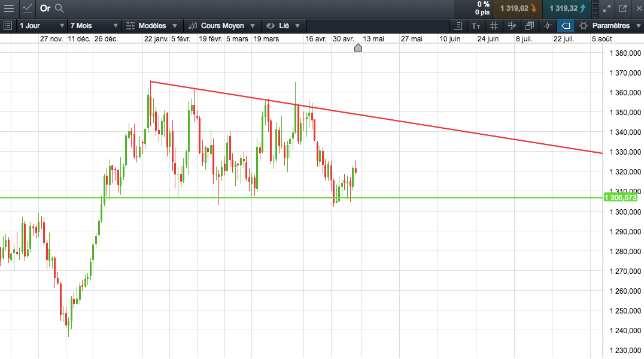The image size is (644, 359).
Task: Open the 1 Jour interval dropdown
Action: pos(42,26)
